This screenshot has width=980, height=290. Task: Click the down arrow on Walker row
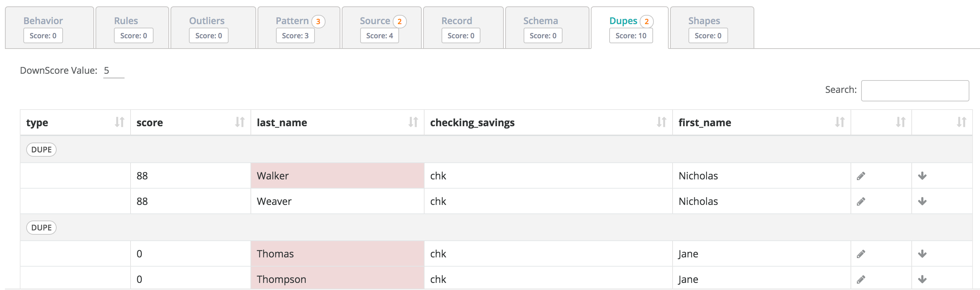(x=922, y=176)
